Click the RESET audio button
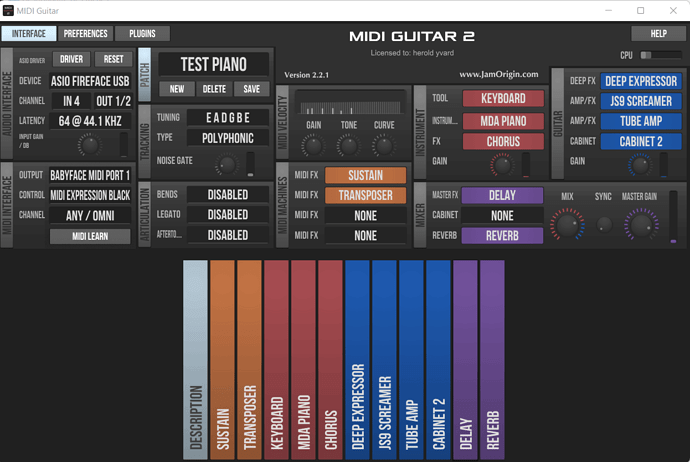 114,59
